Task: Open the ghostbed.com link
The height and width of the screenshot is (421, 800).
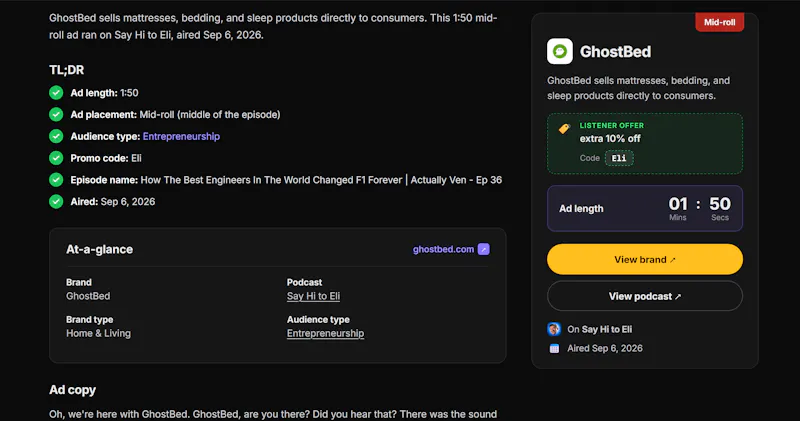Action: coord(443,249)
